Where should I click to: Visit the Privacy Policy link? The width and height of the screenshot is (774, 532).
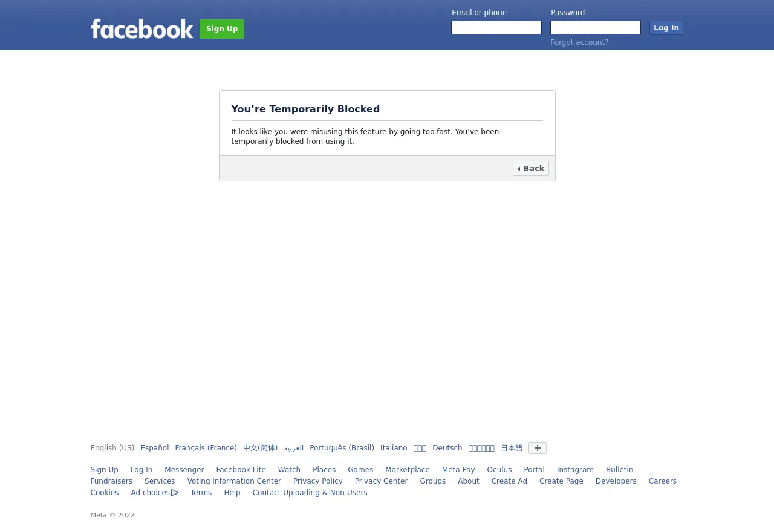pyautogui.click(x=318, y=481)
